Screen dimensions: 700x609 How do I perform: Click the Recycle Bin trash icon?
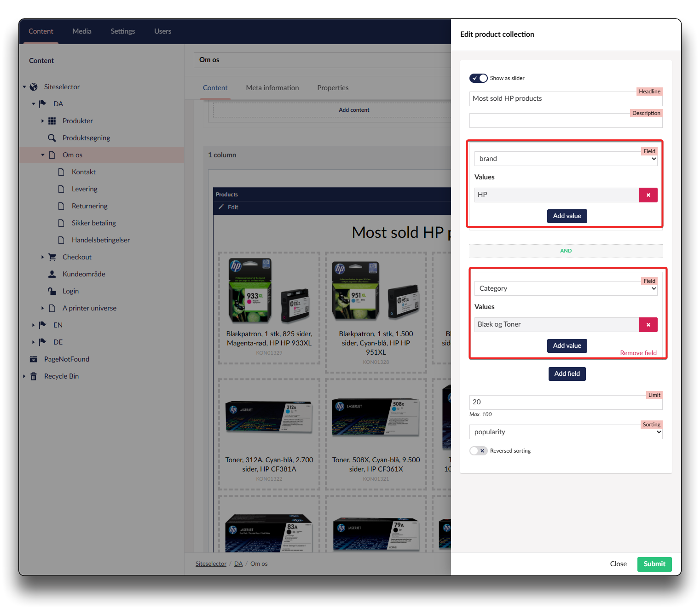click(x=34, y=376)
